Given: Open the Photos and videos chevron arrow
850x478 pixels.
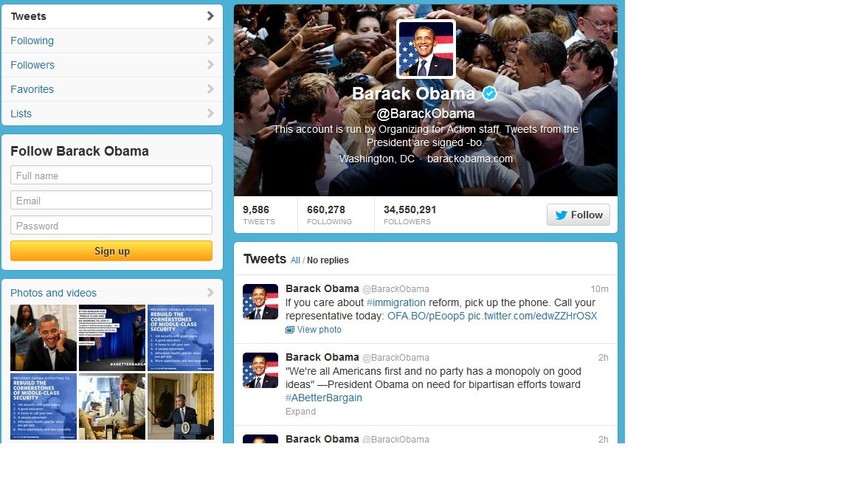Looking at the screenshot, I should pyautogui.click(x=210, y=293).
